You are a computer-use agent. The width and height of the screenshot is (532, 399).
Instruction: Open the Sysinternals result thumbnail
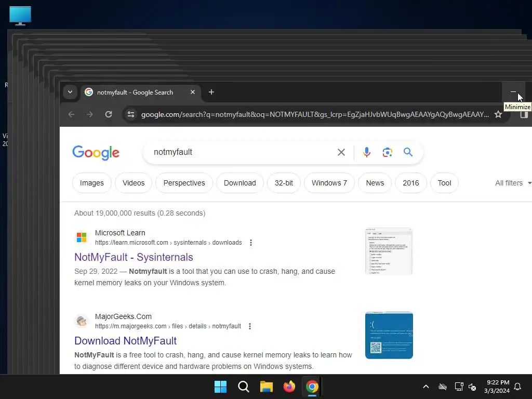pos(389,251)
